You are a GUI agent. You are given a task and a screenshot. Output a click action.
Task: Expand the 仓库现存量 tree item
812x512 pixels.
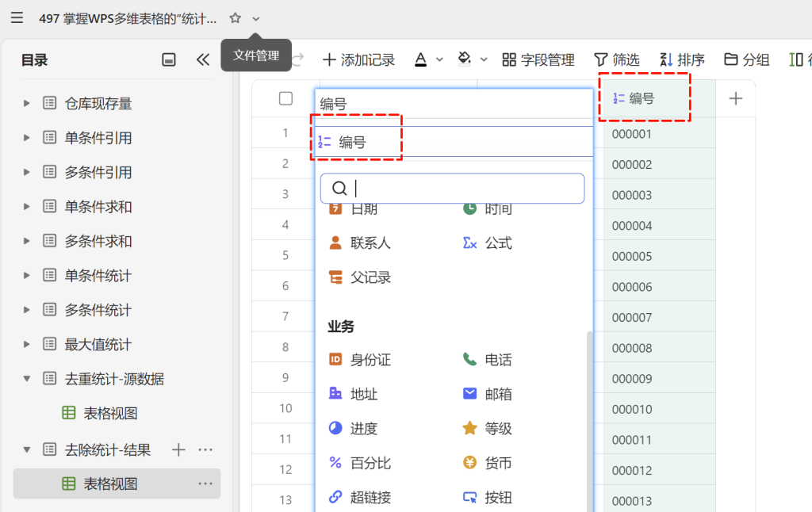(26, 104)
